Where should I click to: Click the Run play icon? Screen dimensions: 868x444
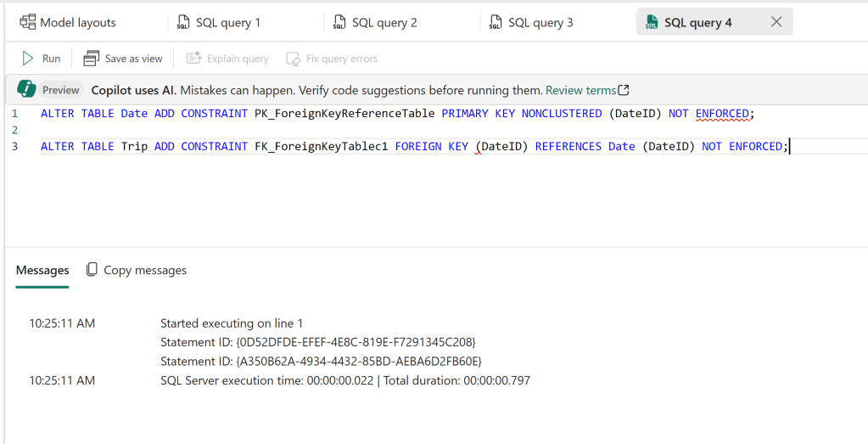28,59
